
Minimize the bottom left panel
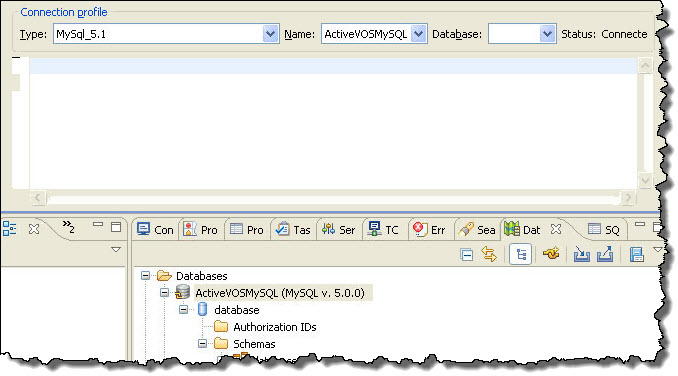pos(98,225)
